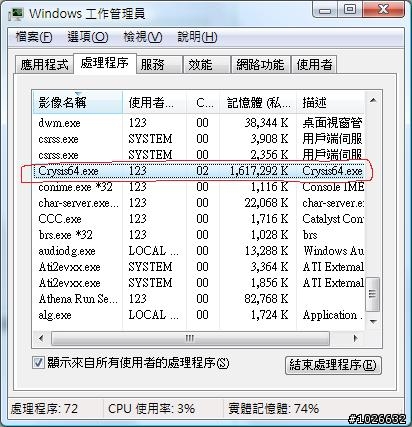Switch to the 服務 tab

point(160,64)
